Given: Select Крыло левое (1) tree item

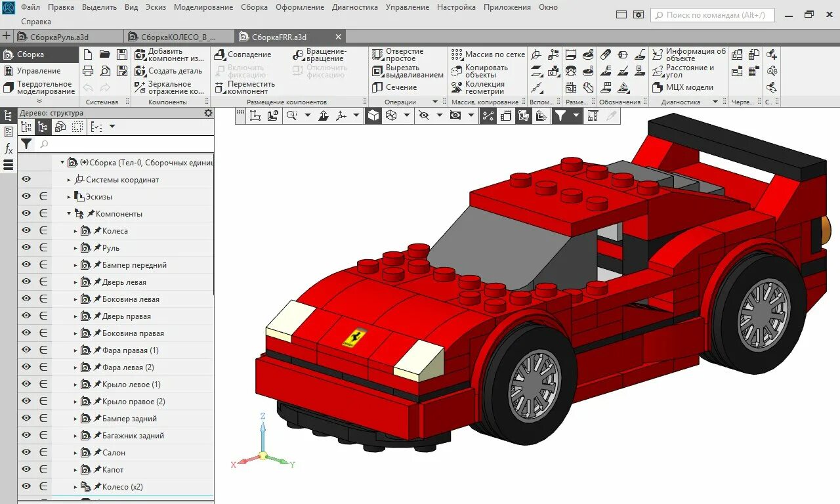Looking at the screenshot, I should click(x=131, y=385).
